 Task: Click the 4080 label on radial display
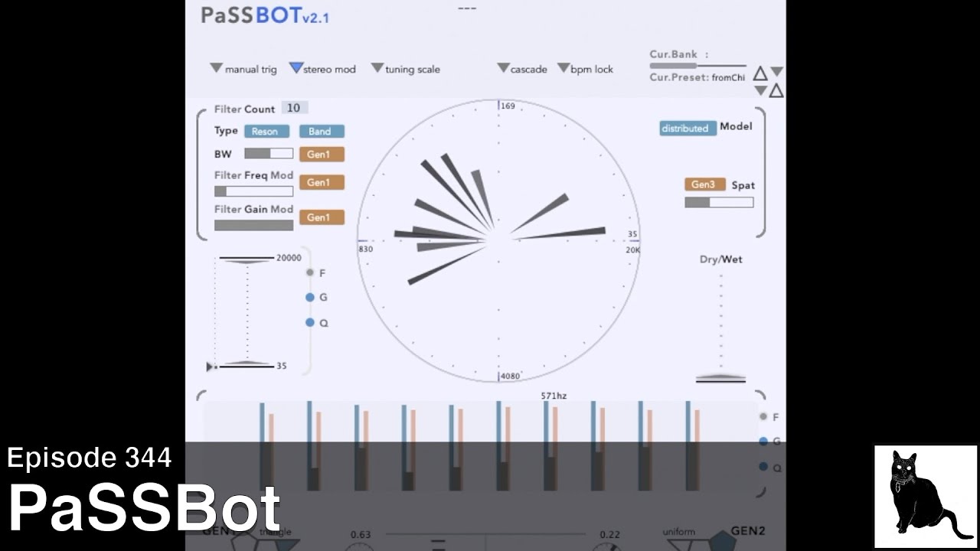tap(510, 376)
